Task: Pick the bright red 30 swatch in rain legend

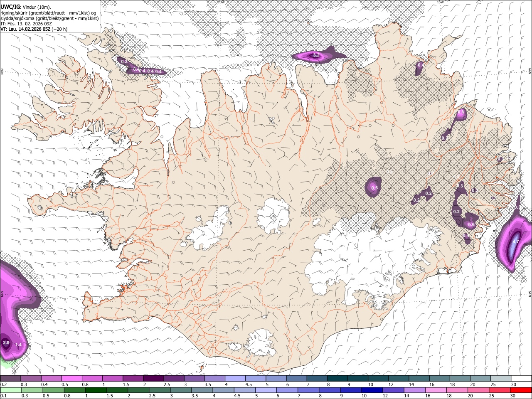Action: pyautogui.click(x=520, y=390)
